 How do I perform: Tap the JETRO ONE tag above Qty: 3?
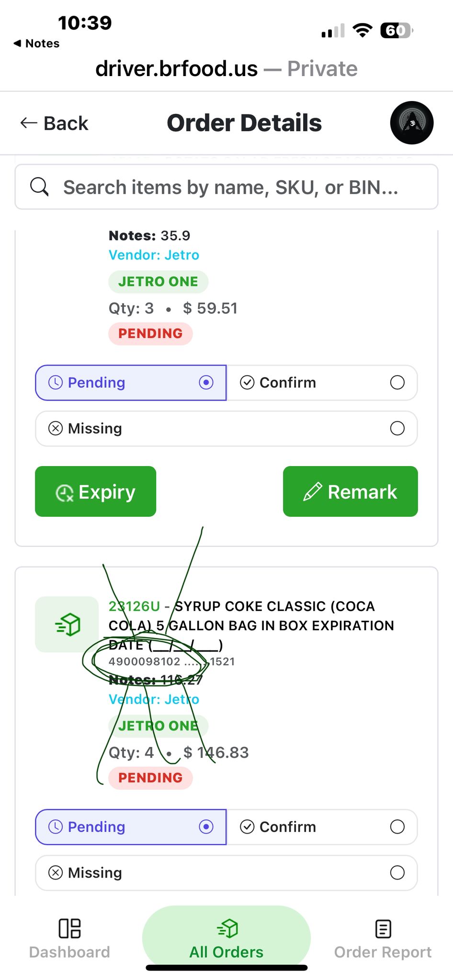(158, 281)
